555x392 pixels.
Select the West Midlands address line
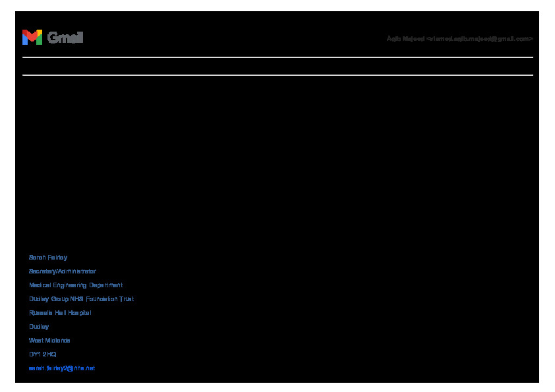tap(49, 341)
